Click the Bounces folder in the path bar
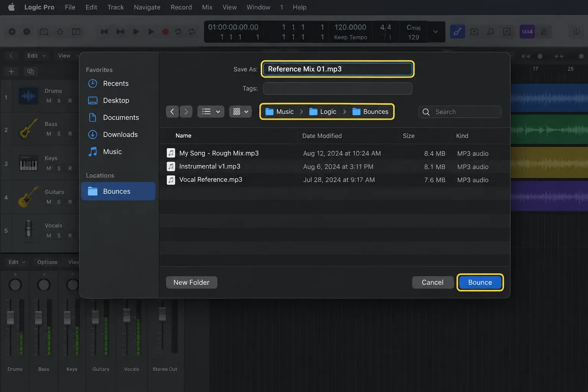 (370, 112)
